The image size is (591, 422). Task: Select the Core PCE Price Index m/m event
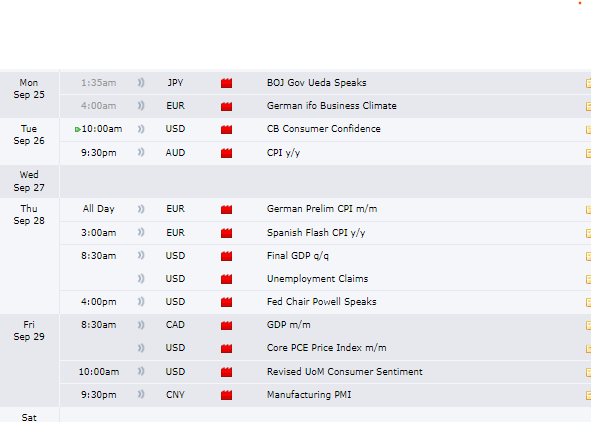pyautogui.click(x=326, y=347)
